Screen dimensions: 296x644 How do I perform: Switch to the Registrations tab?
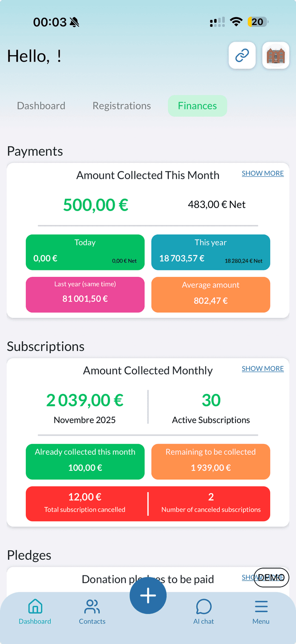(x=121, y=106)
